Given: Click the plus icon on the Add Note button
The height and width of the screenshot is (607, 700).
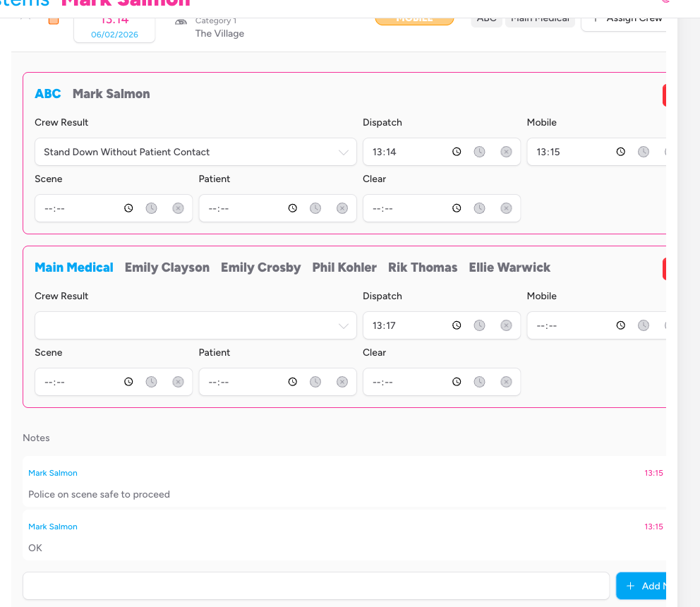Looking at the screenshot, I should tap(632, 586).
